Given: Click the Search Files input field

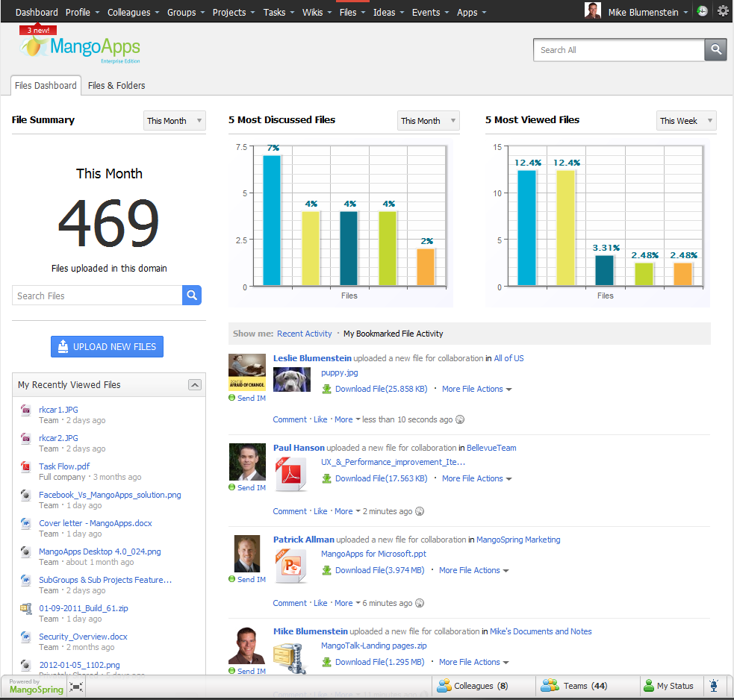Looking at the screenshot, I should coord(97,296).
